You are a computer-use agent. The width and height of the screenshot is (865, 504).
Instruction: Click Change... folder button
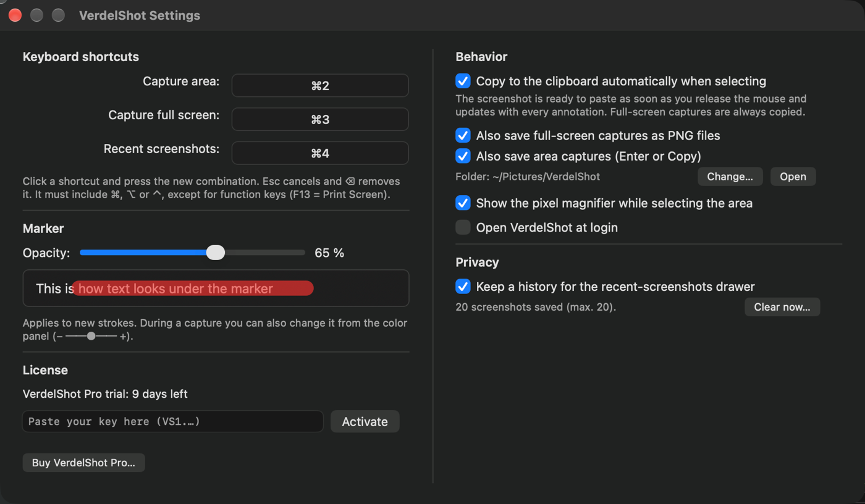point(730,177)
